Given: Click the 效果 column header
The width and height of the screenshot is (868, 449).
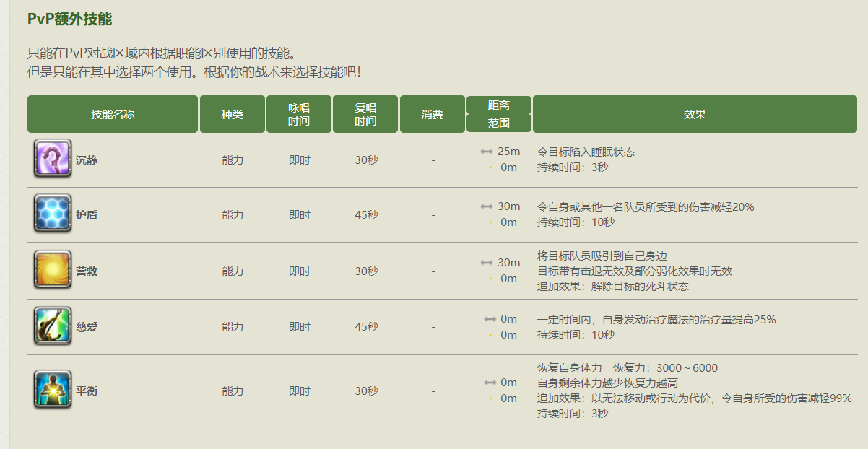Looking at the screenshot, I should coord(695,114).
